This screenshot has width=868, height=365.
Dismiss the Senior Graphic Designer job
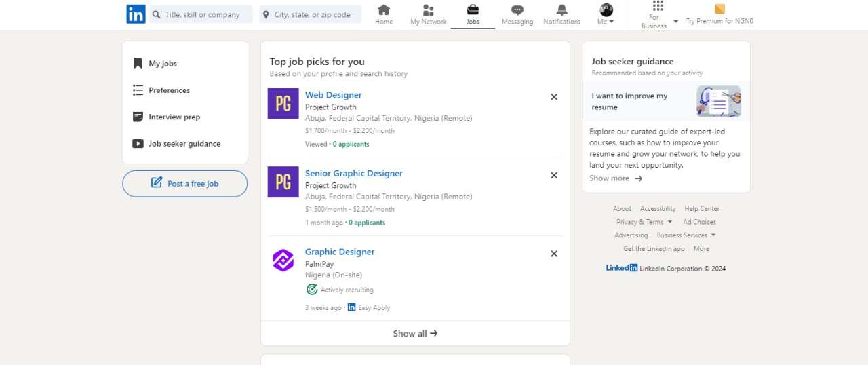coord(554,175)
